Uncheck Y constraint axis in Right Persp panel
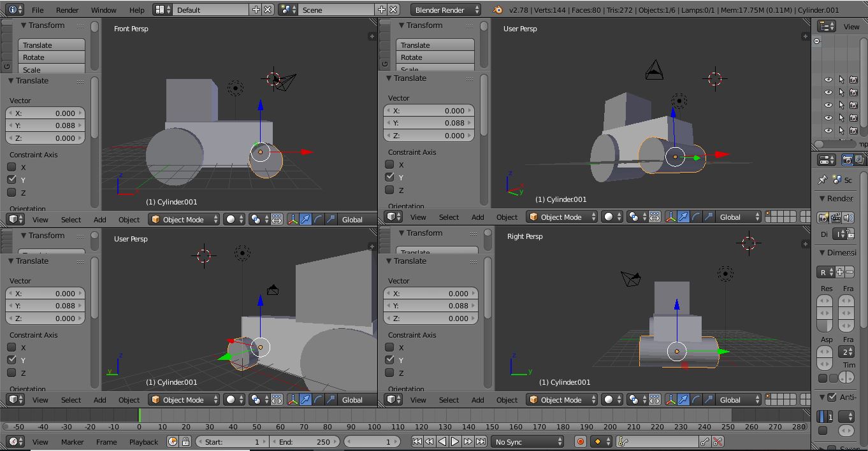This screenshot has height=451, width=868. click(389, 360)
